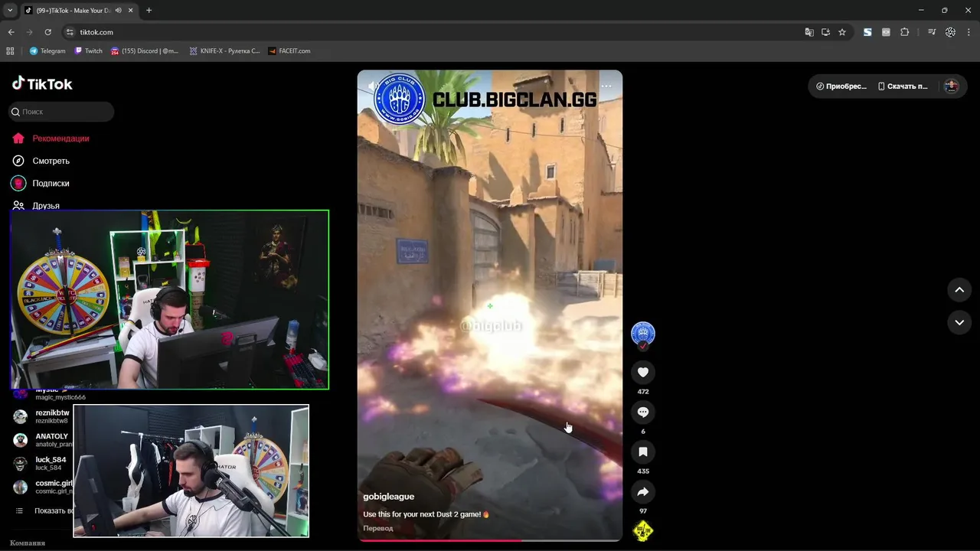980x551 pixels.
Task: Go back with the browser back arrow
Action: click(11, 32)
